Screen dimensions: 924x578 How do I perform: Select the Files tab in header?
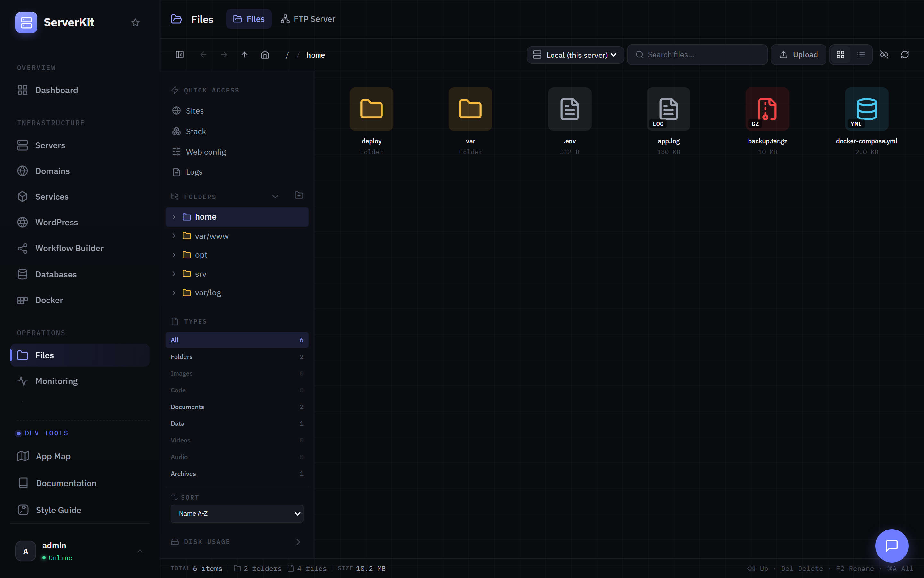coord(249,19)
